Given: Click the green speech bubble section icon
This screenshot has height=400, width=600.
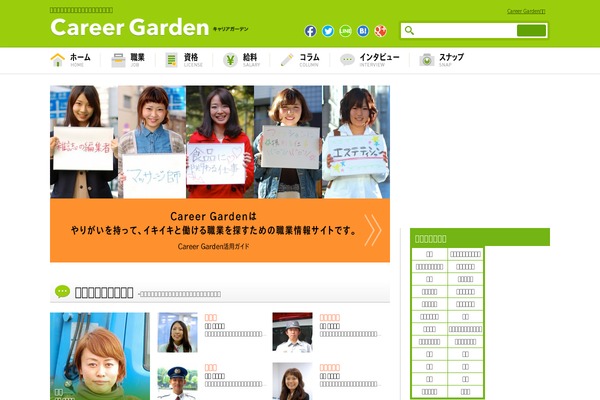Looking at the screenshot, I should (x=62, y=292).
